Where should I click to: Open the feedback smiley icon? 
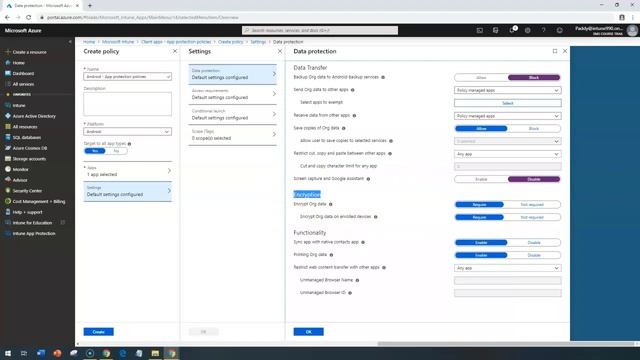[x=560, y=30]
